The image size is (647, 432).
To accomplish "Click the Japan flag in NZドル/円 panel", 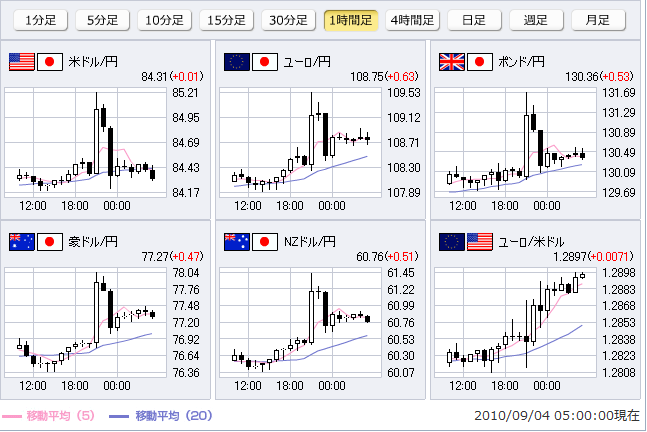I will coord(266,241).
